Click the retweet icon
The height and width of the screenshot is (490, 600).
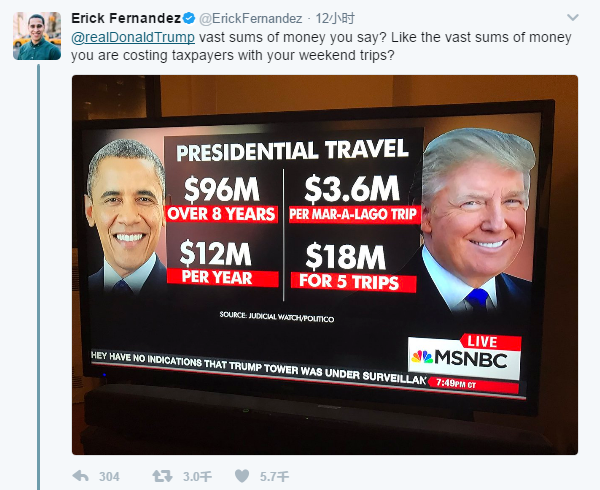[160, 476]
